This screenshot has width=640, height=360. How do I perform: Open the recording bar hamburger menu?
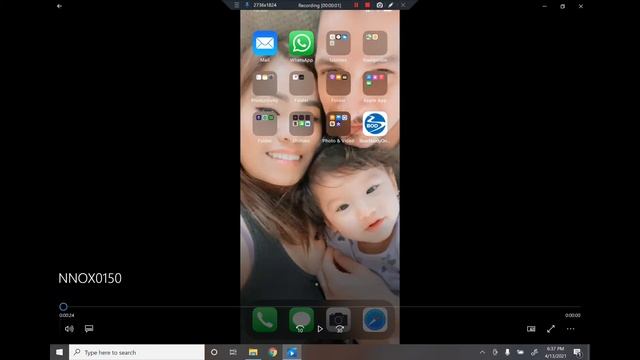pos(236,5)
